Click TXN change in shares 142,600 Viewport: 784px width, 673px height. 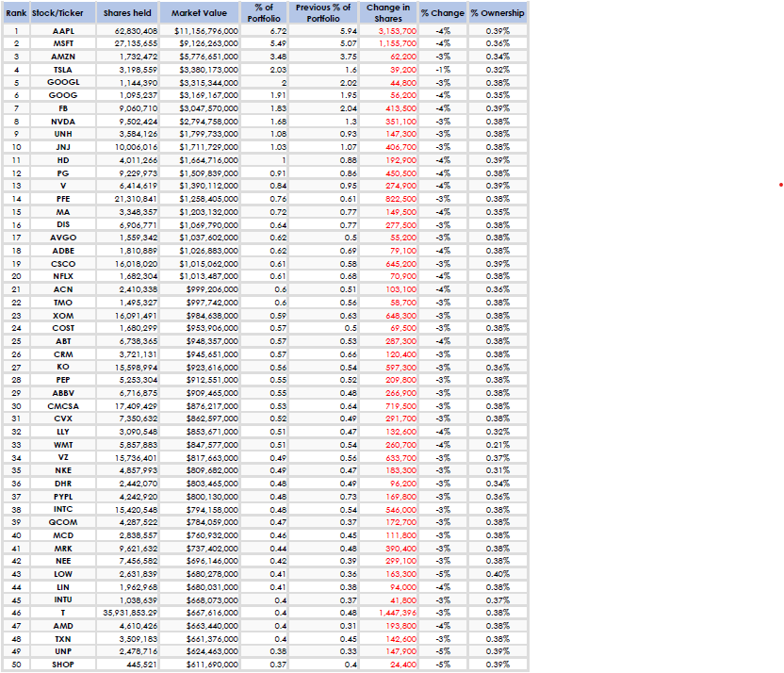click(x=388, y=638)
